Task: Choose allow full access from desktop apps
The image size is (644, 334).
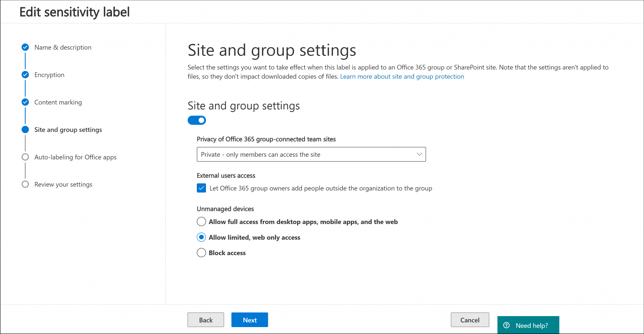Action: point(201,222)
